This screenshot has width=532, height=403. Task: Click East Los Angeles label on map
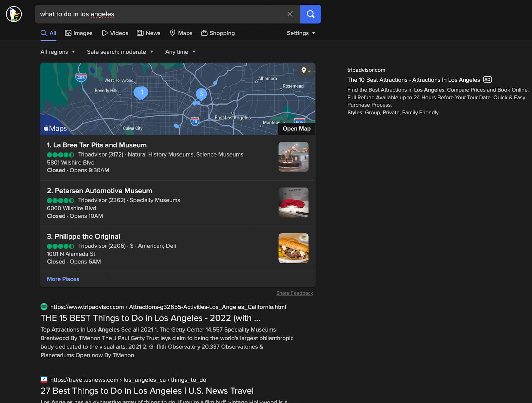[x=233, y=118]
